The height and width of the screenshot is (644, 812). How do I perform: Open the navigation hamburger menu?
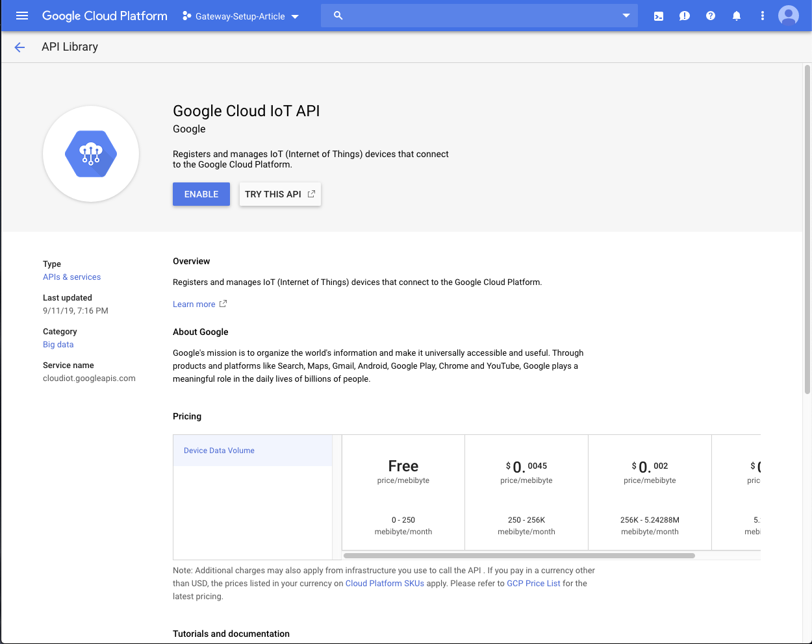point(22,16)
